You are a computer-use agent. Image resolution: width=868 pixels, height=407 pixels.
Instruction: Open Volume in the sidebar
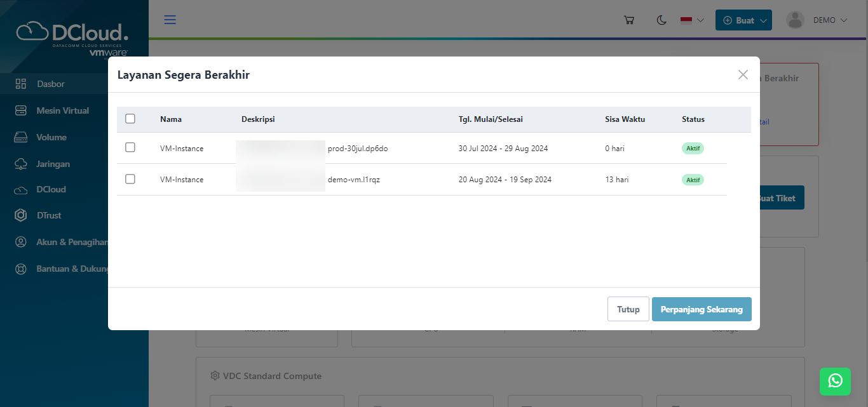click(51, 137)
